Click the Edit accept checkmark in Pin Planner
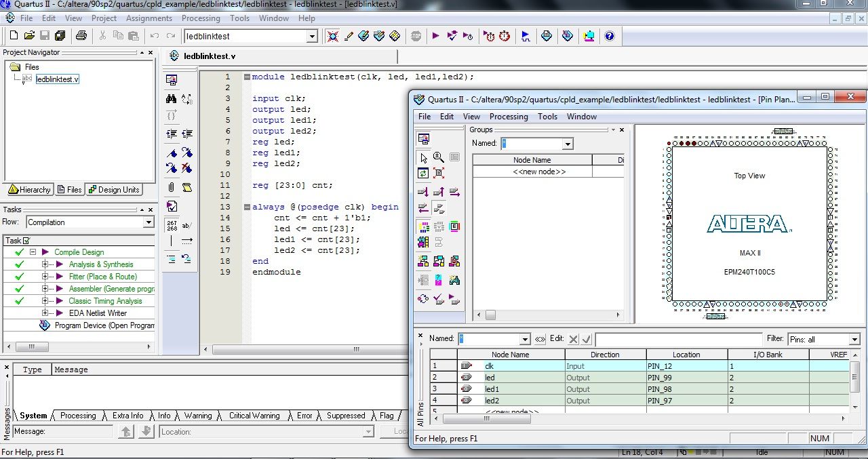Viewport: 868px width, 459px height. coord(587,339)
